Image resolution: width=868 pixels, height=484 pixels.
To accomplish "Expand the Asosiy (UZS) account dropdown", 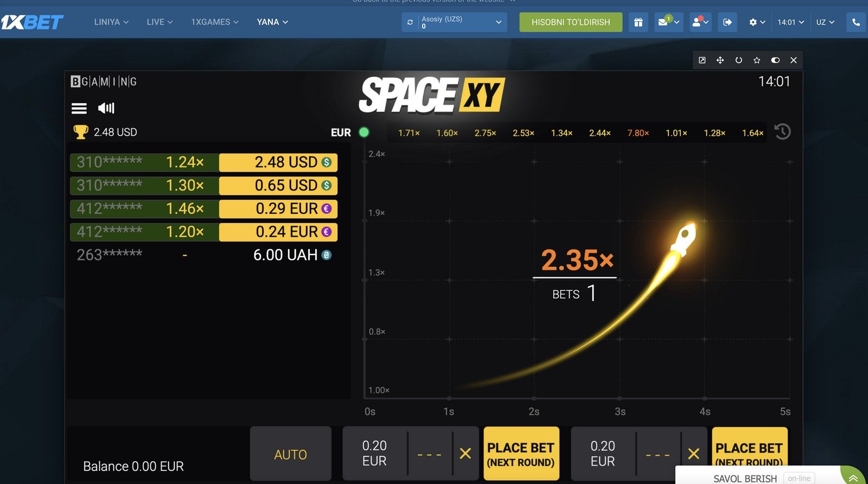I will pos(498,22).
